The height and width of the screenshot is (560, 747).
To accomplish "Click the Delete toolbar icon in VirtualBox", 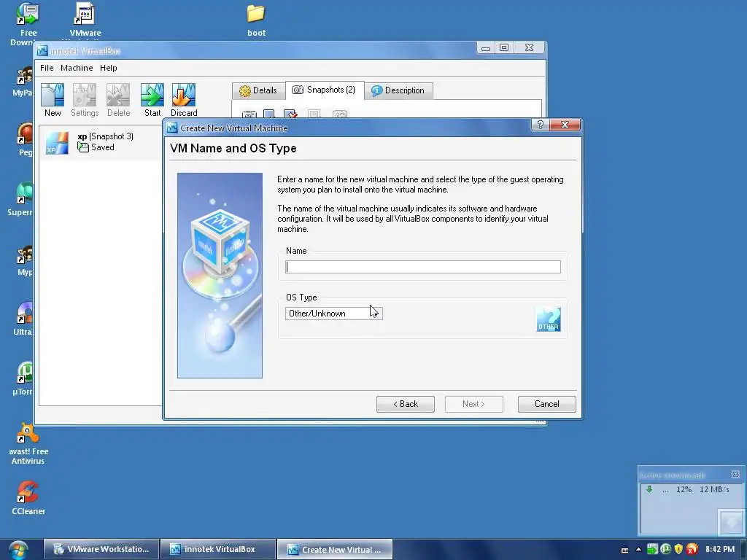I will pos(118,100).
